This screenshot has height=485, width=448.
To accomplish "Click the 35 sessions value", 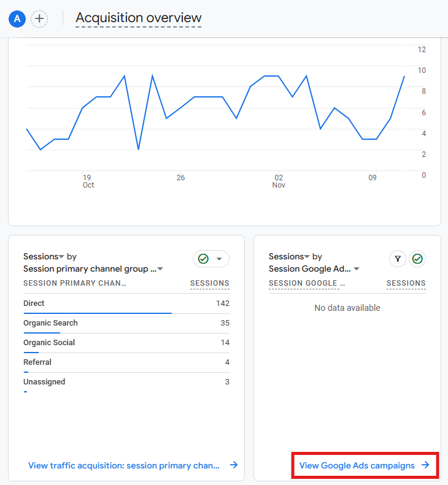I will pyautogui.click(x=225, y=323).
